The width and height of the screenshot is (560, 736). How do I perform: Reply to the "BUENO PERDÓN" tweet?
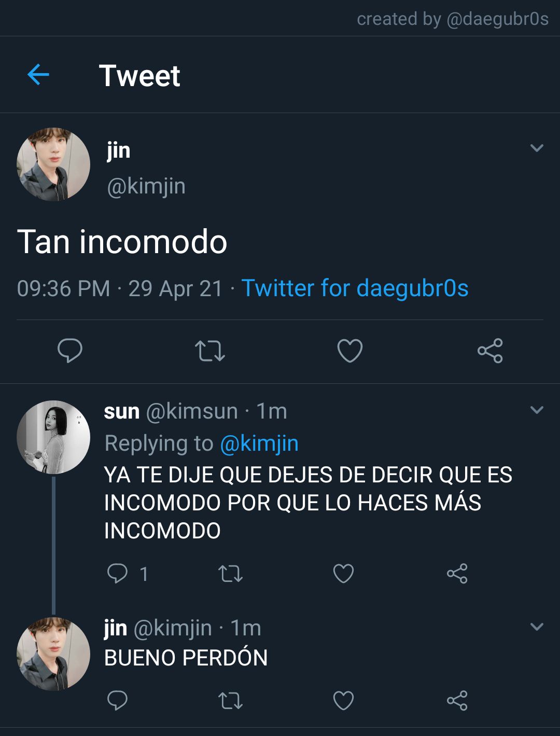(117, 700)
